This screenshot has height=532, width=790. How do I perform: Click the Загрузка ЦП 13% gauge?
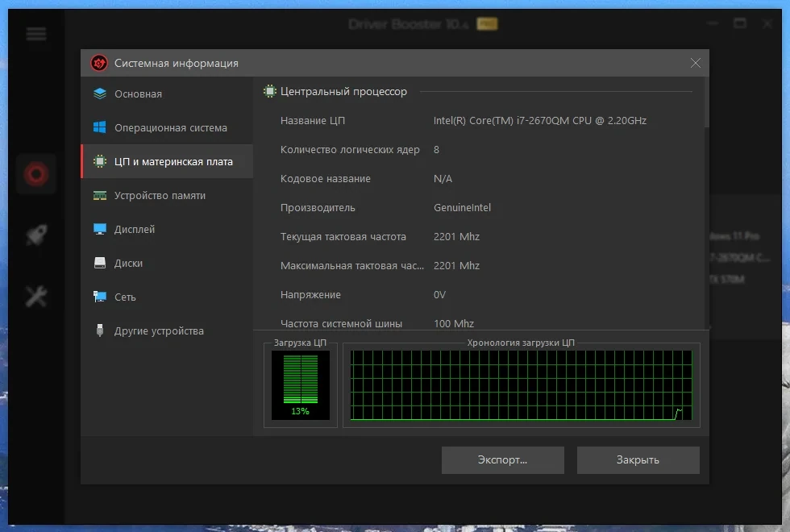(300, 385)
